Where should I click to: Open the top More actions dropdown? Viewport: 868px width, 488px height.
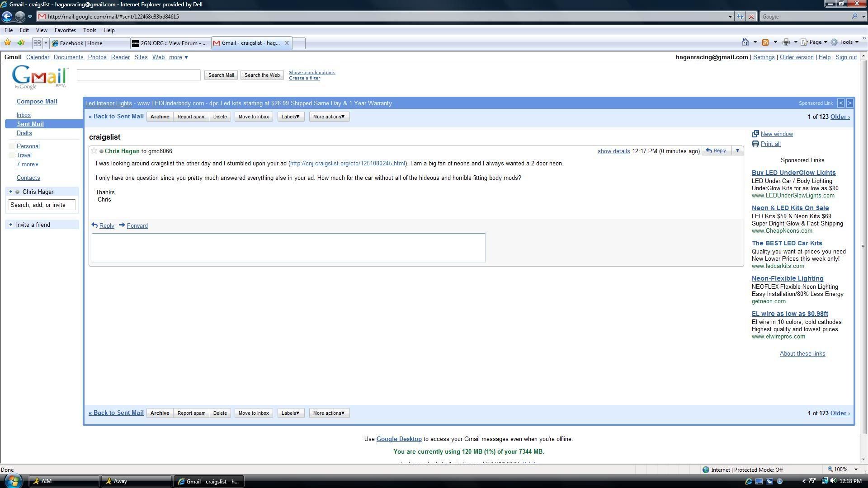pos(329,117)
